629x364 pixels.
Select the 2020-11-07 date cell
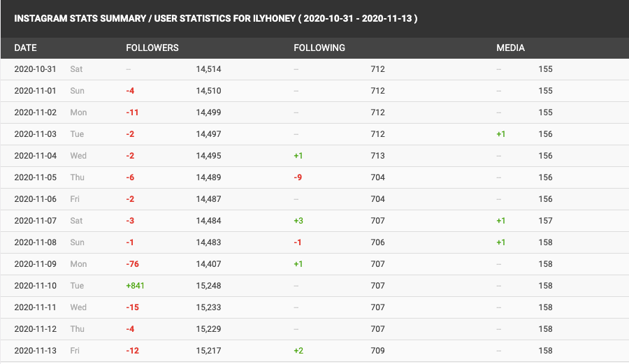[35, 221]
